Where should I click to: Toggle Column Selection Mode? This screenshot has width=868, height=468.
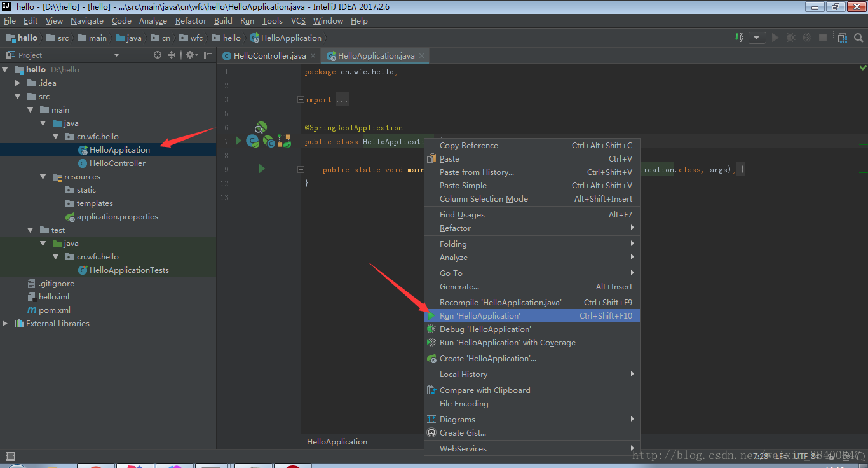click(x=532, y=199)
